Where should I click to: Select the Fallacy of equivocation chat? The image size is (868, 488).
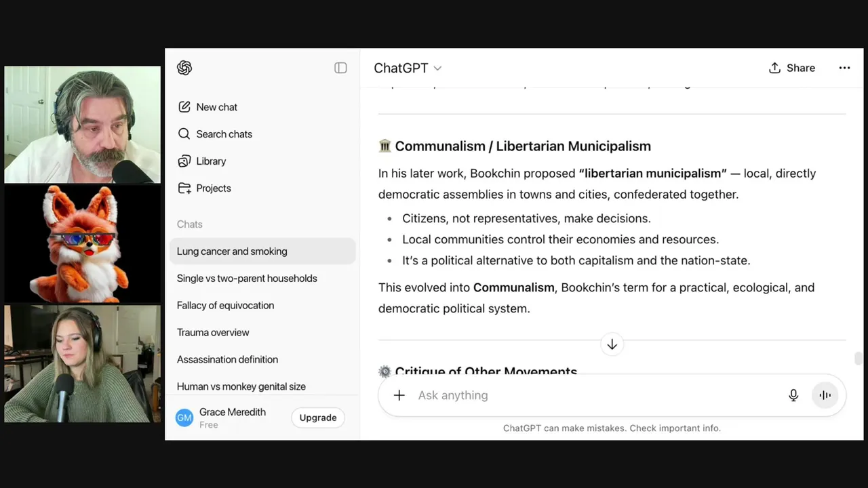click(x=226, y=306)
